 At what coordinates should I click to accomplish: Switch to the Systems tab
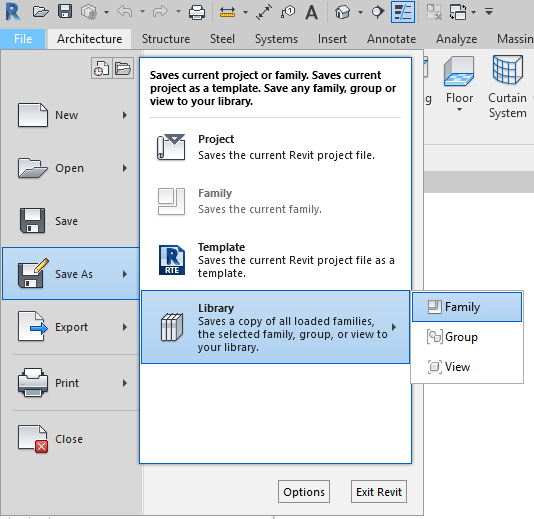(x=276, y=39)
